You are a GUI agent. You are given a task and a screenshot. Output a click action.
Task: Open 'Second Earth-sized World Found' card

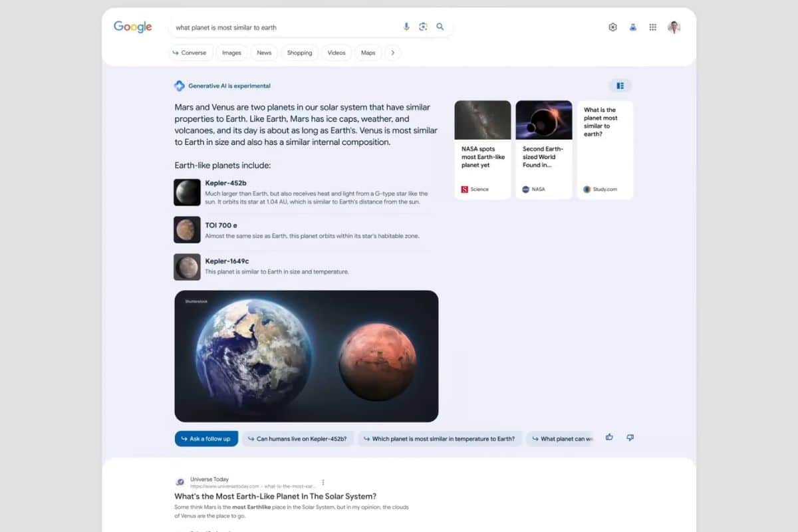point(544,150)
